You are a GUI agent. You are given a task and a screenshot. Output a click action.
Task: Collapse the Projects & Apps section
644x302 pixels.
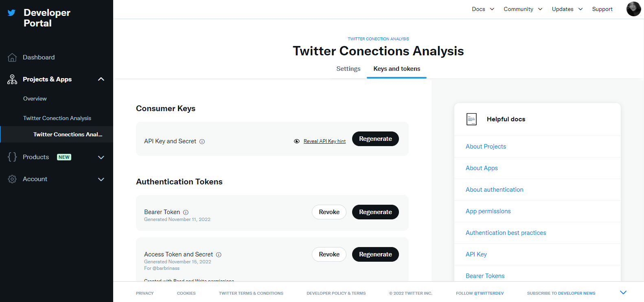[101, 79]
